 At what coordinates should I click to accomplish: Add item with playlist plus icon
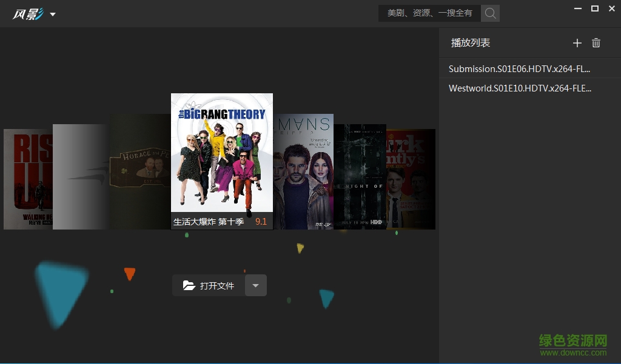577,43
